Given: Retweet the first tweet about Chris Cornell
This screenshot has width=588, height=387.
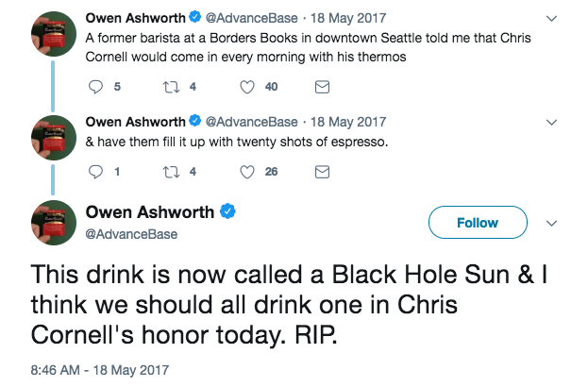Looking at the screenshot, I should [171, 88].
